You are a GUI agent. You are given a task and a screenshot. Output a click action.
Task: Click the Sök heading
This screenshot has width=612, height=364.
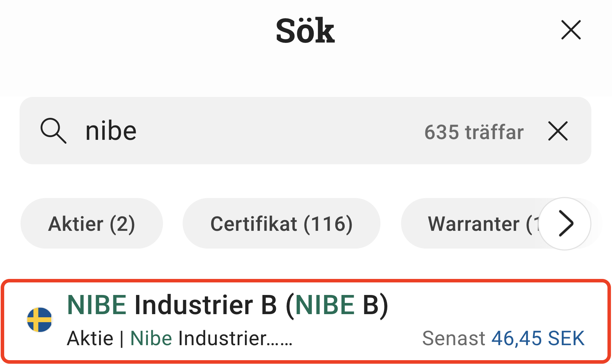tap(305, 31)
